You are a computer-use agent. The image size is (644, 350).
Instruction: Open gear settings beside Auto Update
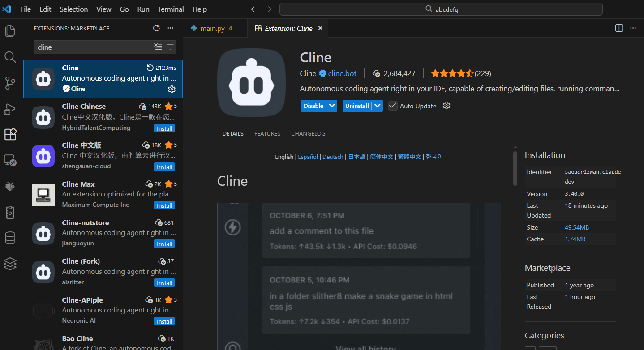point(446,106)
